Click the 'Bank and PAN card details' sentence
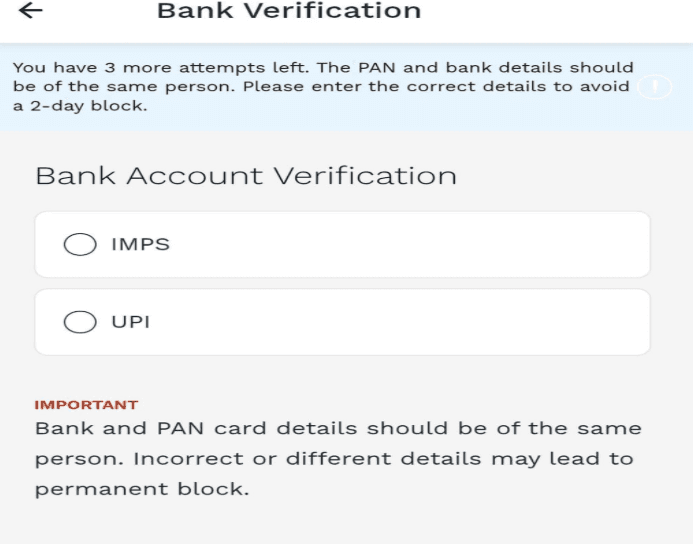Image resolution: width=693 pixels, height=544 pixels. 196,428
